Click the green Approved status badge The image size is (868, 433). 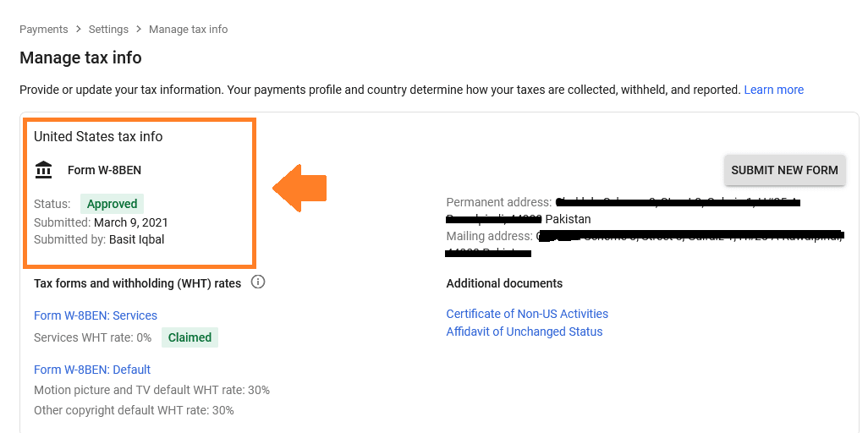[112, 204]
